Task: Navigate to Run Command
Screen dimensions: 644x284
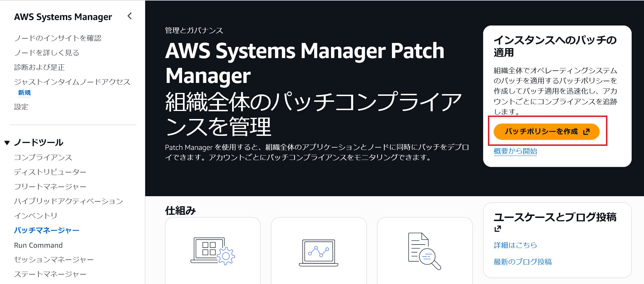Action: (x=38, y=245)
